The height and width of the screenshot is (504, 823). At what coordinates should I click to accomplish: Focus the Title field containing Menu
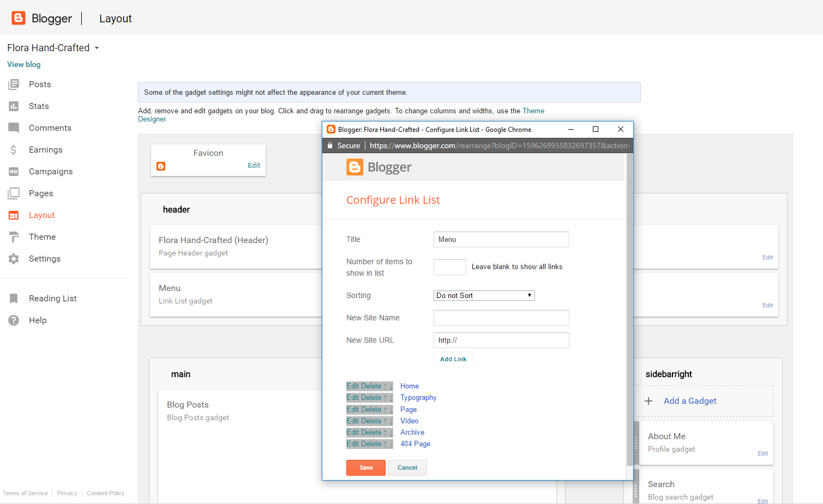(501, 239)
